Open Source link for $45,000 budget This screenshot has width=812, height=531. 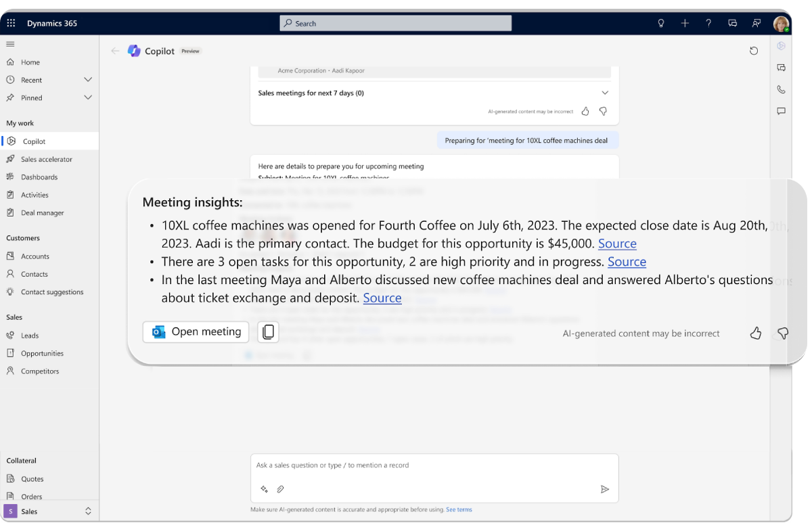pyautogui.click(x=617, y=244)
